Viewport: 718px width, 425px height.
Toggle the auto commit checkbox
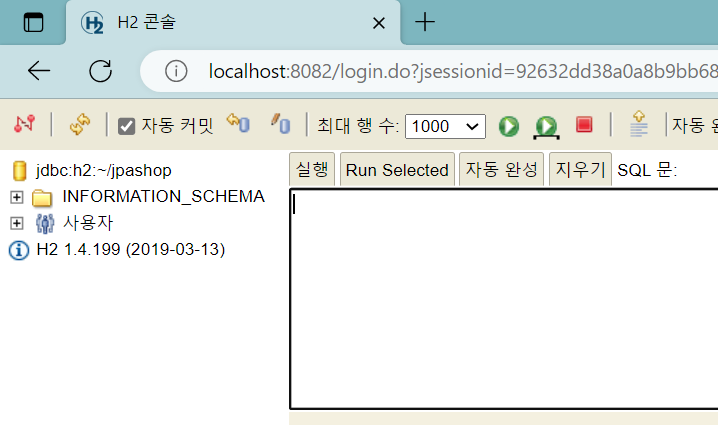pyautogui.click(x=126, y=126)
